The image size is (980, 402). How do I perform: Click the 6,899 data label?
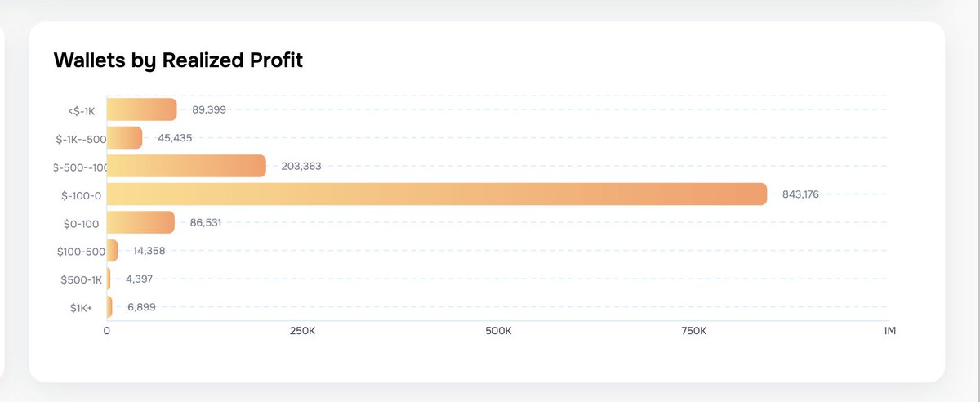[141, 307]
